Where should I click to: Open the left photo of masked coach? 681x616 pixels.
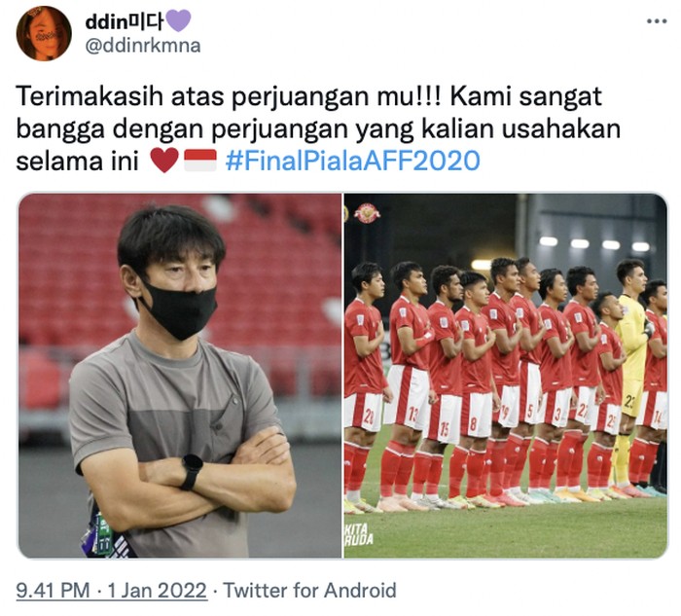[x=179, y=376]
